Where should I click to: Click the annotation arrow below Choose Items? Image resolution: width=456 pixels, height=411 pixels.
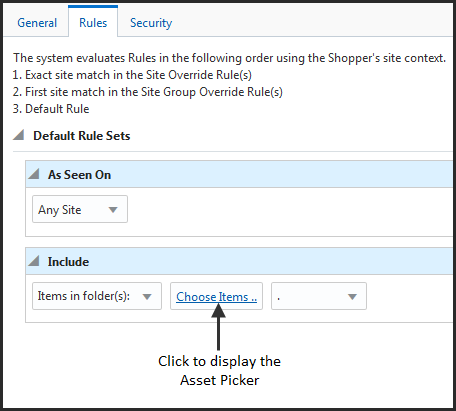pos(218,326)
